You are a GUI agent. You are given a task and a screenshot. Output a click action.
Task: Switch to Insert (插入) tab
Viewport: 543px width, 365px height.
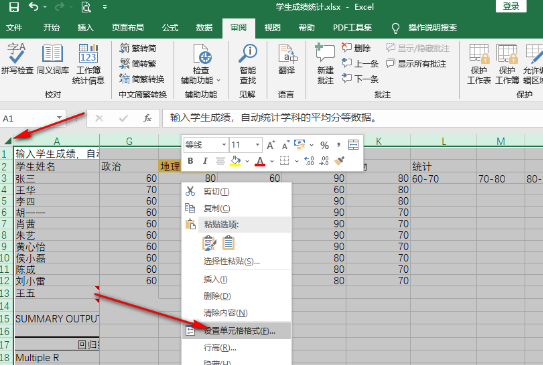click(x=85, y=28)
